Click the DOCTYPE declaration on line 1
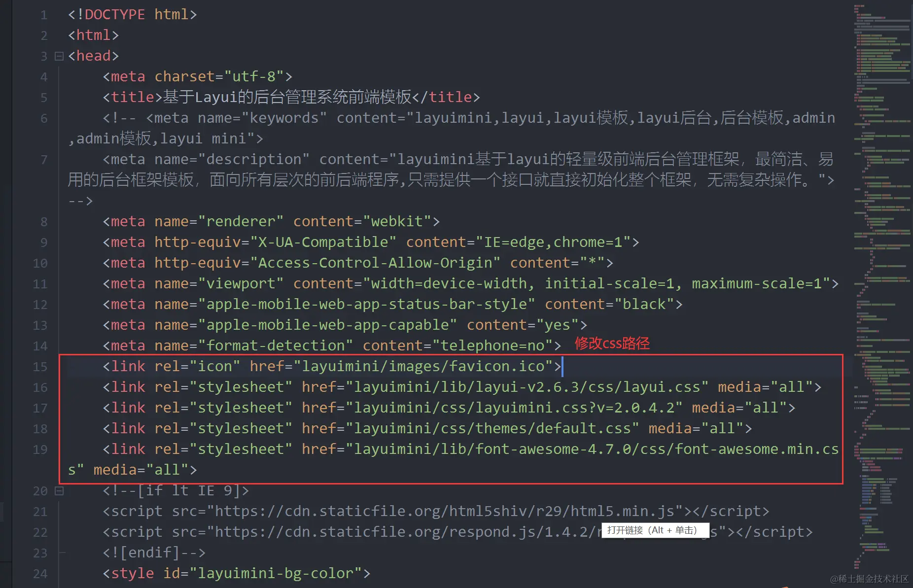This screenshot has width=913, height=588. [133, 14]
